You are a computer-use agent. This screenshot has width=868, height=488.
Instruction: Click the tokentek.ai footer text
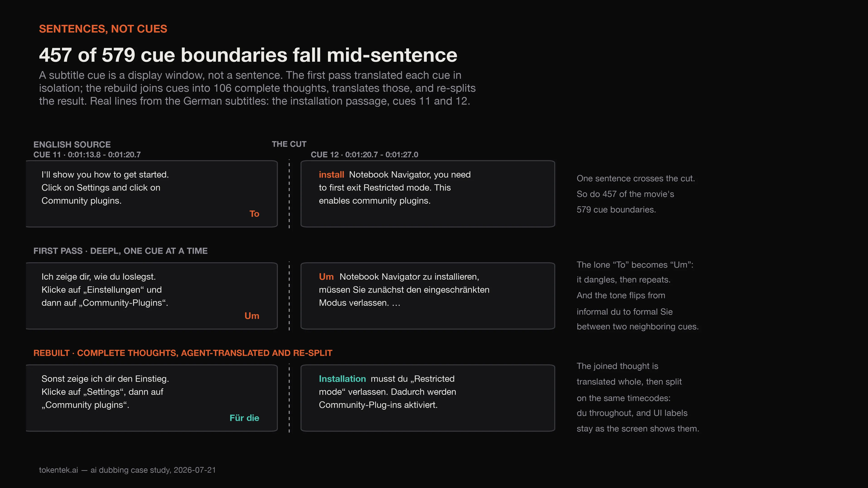click(127, 470)
